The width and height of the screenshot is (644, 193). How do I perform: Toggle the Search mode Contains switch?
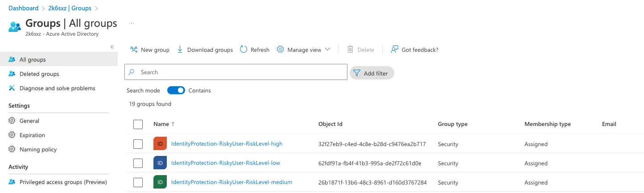[176, 90]
